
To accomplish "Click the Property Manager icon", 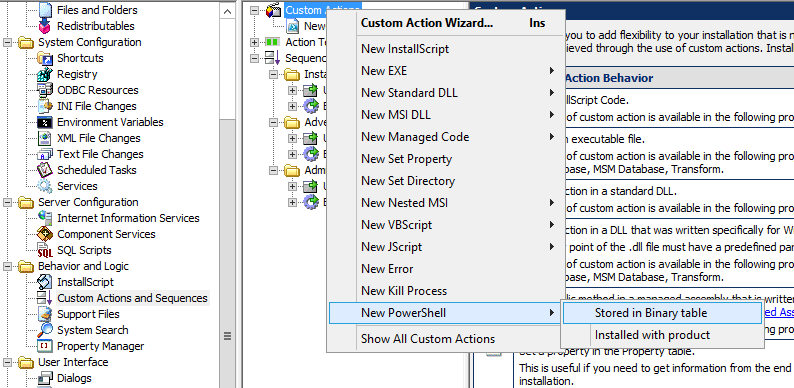I will click(45, 346).
